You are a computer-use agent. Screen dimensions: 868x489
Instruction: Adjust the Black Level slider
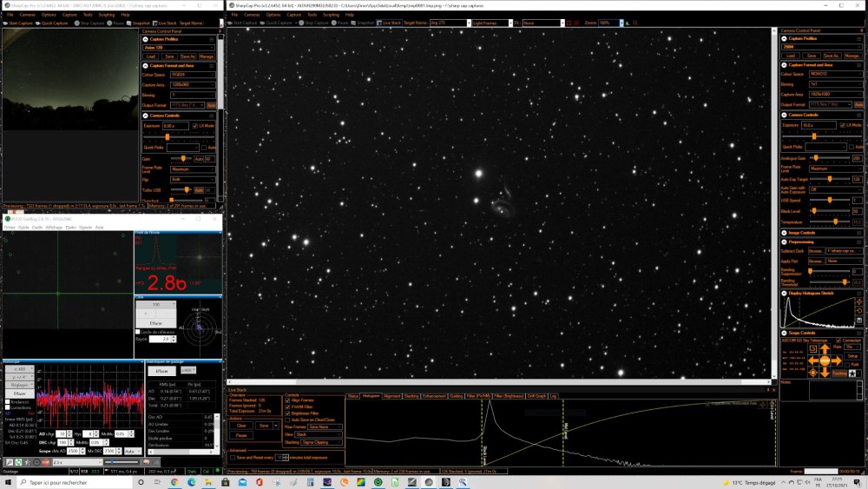click(829, 211)
